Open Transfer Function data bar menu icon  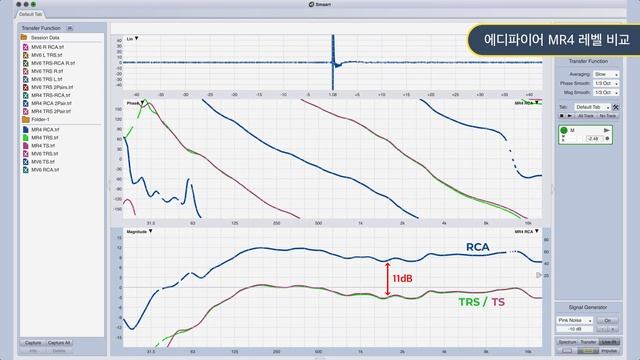[x=70, y=28]
